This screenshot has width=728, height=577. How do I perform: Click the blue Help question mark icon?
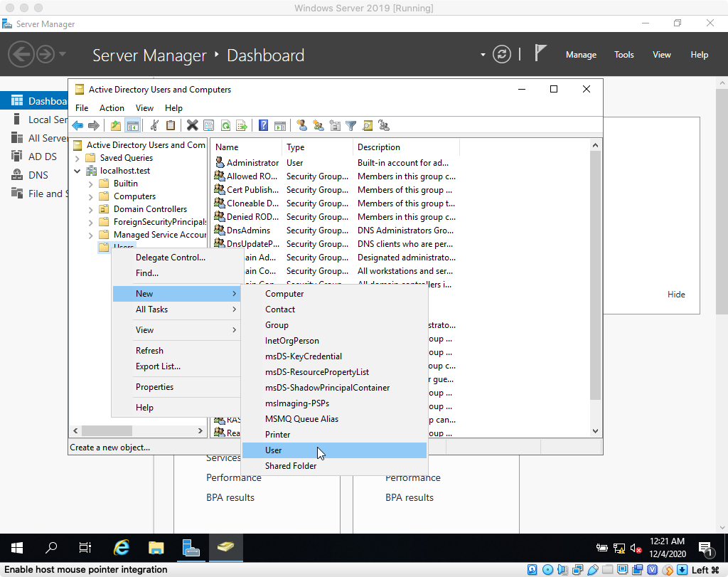263,125
